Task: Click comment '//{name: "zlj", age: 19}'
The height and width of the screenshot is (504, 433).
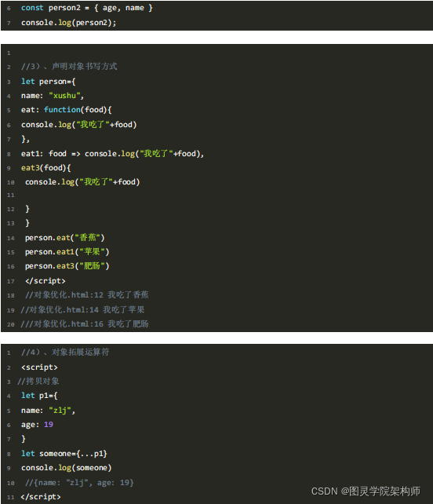Action: 79,483
